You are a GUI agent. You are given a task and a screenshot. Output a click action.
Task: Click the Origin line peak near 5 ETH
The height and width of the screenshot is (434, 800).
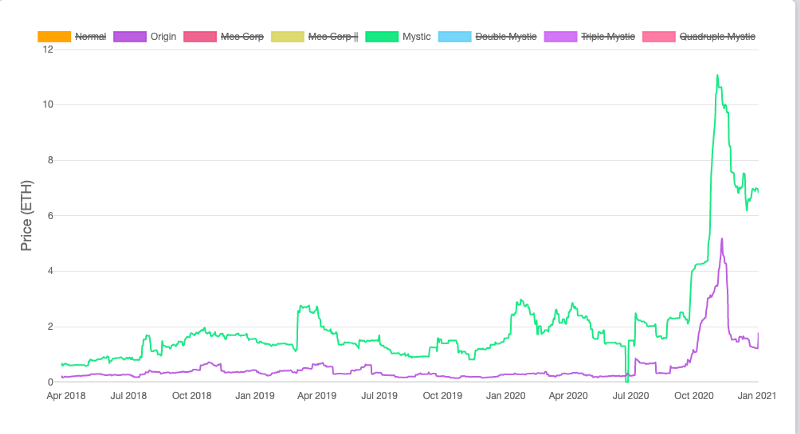pyautogui.click(x=721, y=239)
